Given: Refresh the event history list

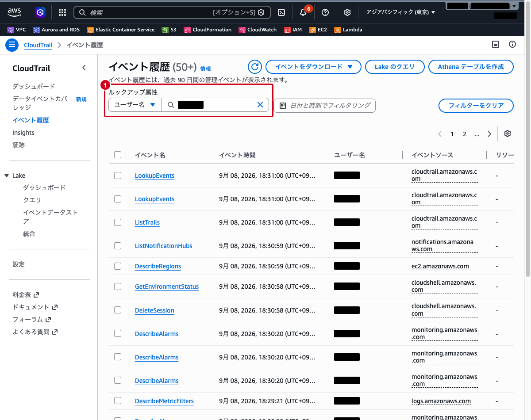Looking at the screenshot, I should pyautogui.click(x=254, y=67).
